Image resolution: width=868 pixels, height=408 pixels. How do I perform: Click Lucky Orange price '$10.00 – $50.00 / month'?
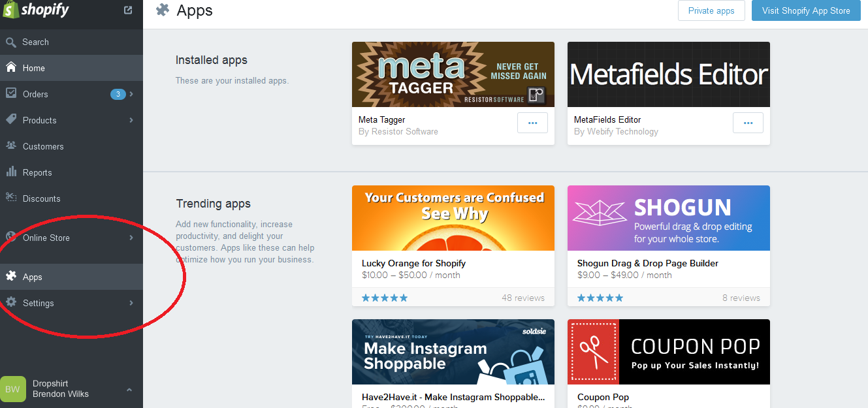click(x=411, y=275)
